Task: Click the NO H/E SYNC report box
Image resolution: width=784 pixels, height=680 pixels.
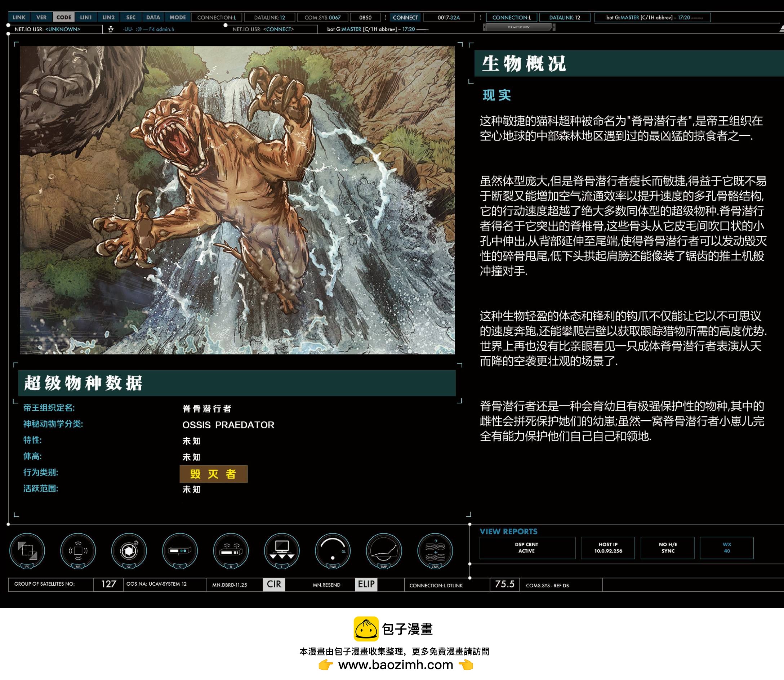Action: click(667, 547)
